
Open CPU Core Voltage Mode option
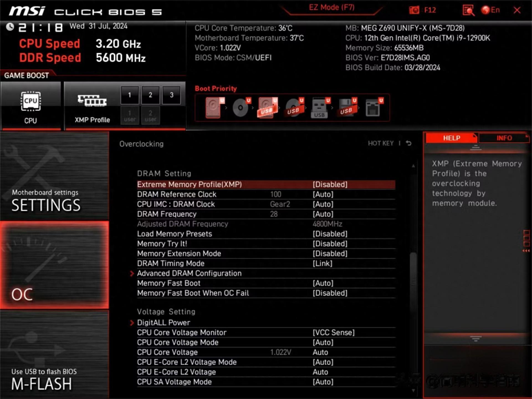pyautogui.click(x=266, y=342)
